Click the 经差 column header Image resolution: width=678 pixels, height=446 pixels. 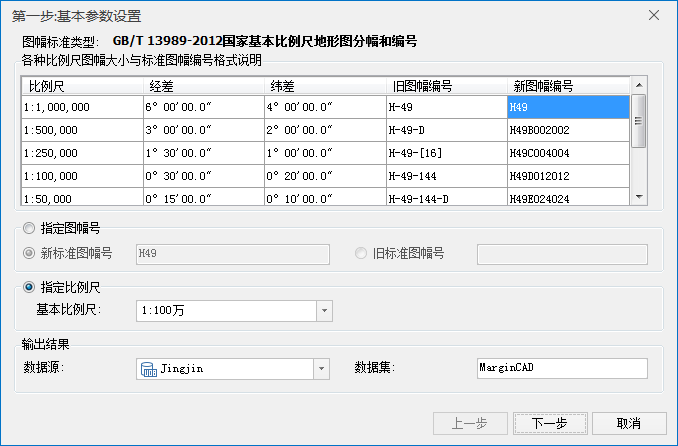pyautogui.click(x=160, y=86)
